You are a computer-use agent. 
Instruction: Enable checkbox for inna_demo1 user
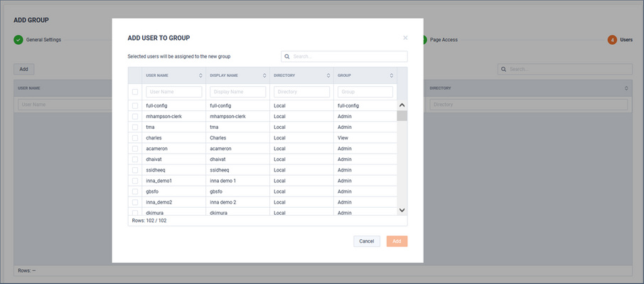[135, 181]
